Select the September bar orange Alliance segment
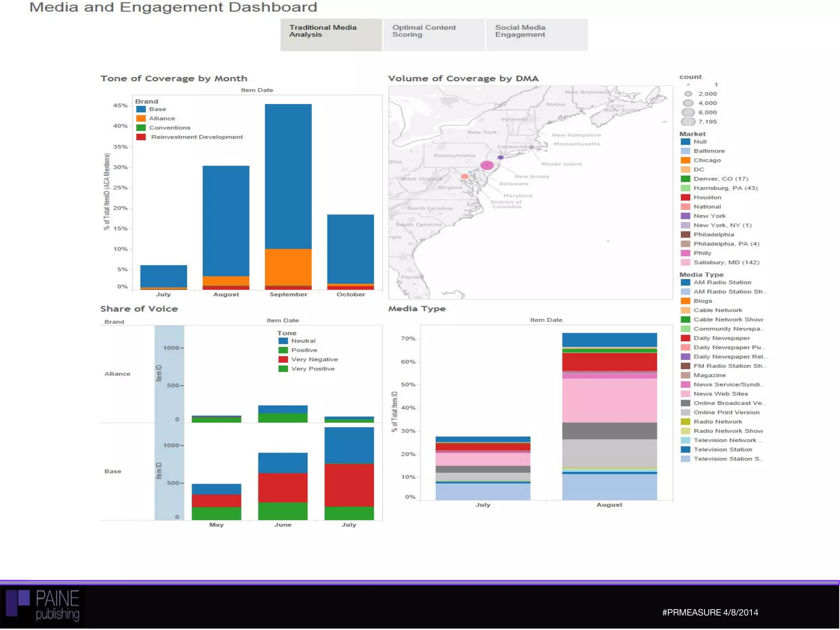Image resolution: width=840 pixels, height=630 pixels. click(x=288, y=267)
